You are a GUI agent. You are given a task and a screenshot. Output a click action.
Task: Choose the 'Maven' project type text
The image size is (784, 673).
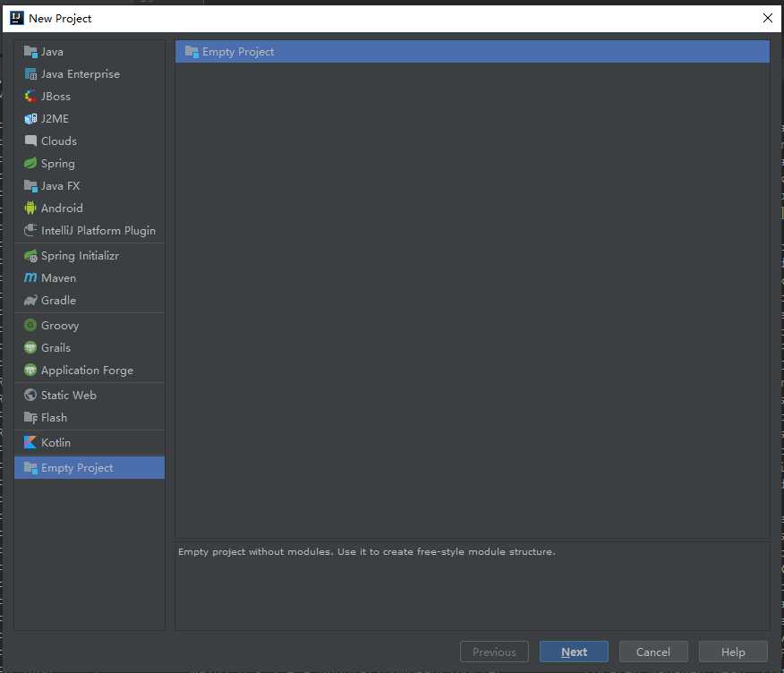58,278
